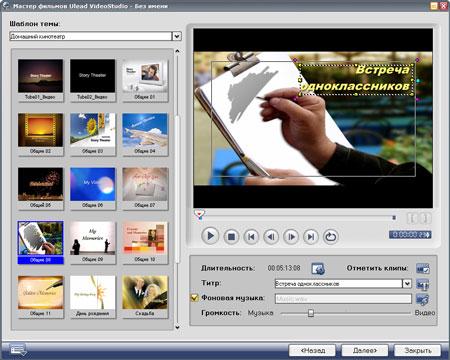Stop the preview playback

[231, 237]
